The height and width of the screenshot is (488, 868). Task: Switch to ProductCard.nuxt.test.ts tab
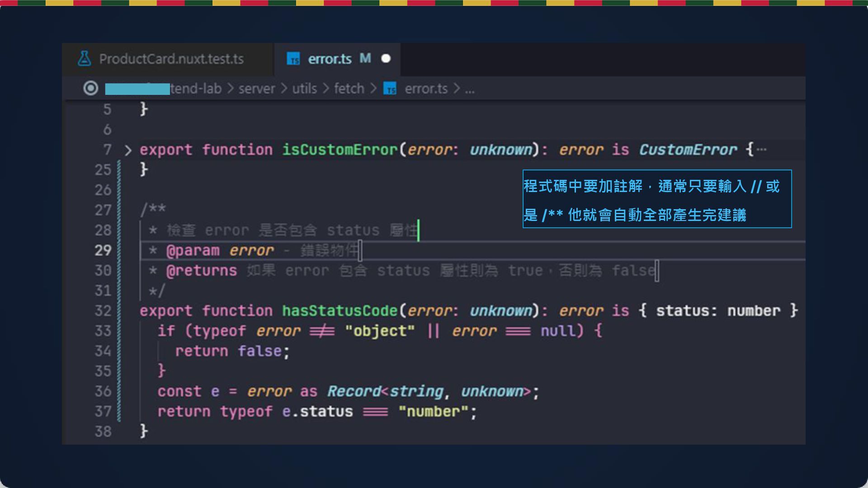click(171, 59)
